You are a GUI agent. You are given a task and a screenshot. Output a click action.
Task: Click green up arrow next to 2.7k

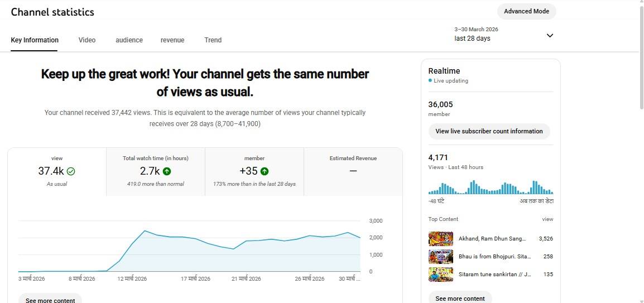pyautogui.click(x=167, y=171)
